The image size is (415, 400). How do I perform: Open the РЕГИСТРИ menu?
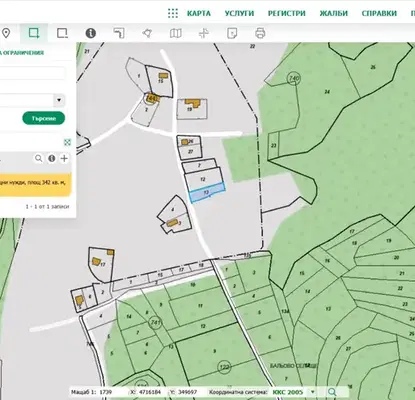point(287,13)
